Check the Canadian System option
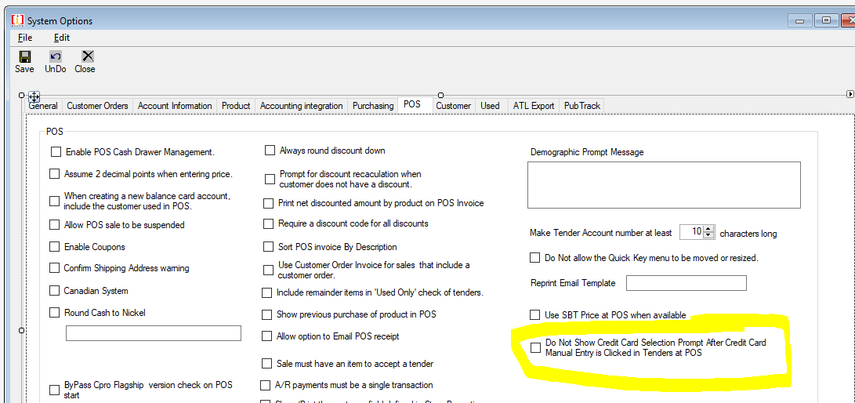855x403 pixels. click(54, 291)
